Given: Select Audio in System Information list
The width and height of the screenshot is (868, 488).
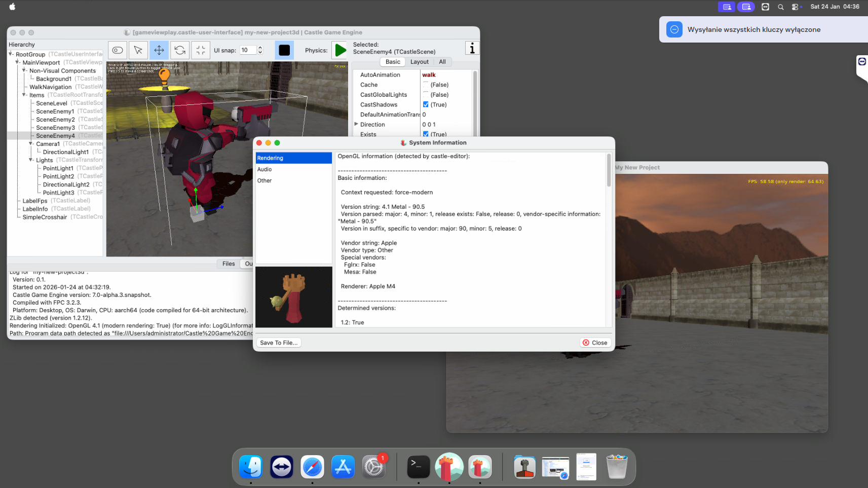Looking at the screenshot, I should (x=265, y=169).
